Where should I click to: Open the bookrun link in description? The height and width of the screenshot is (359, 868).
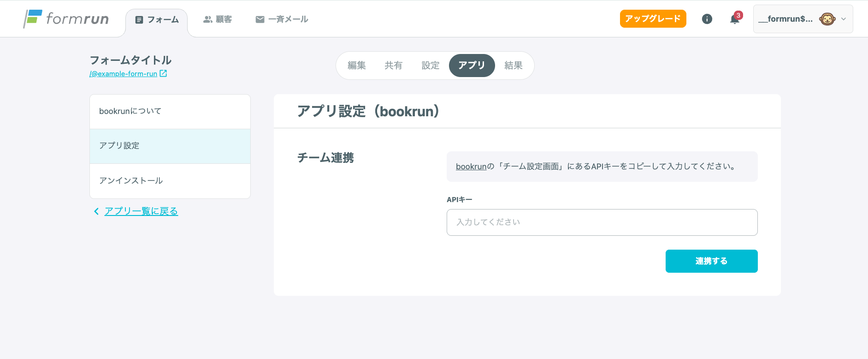(471, 167)
